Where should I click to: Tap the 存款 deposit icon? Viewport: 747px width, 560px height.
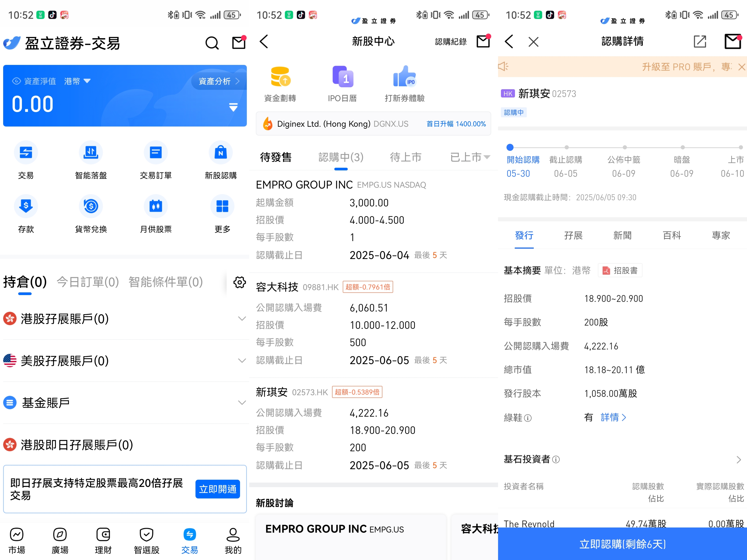(26, 206)
